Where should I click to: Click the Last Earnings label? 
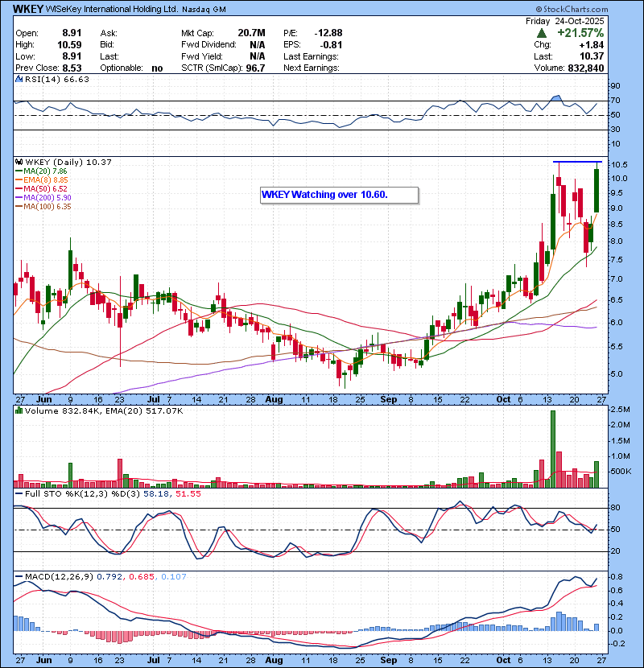click(311, 56)
